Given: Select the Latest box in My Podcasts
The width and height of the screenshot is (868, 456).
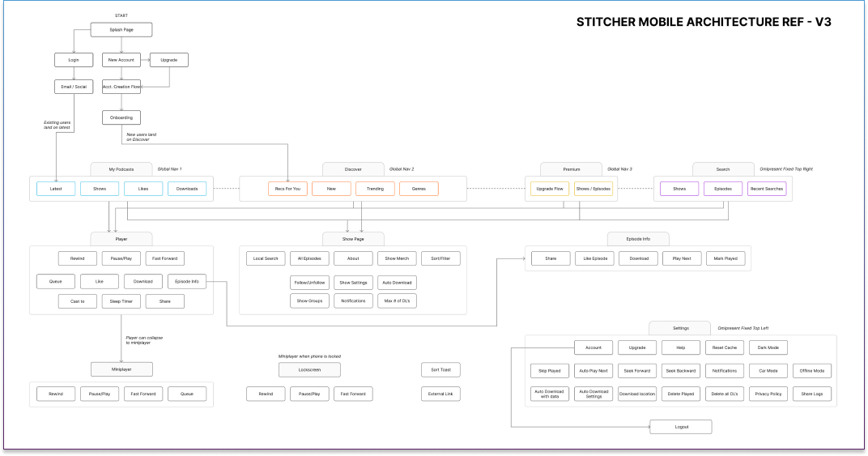Looking at the screenshot, I should pos(56,189).
